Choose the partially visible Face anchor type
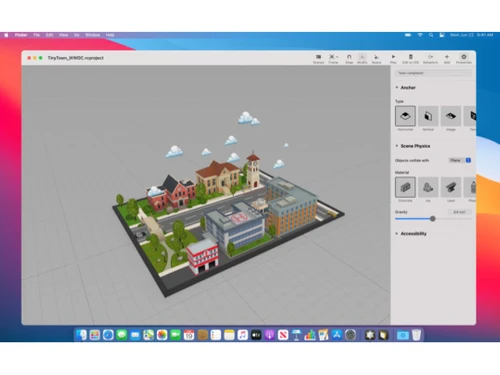Screen dimensions: 500x375 470,116
